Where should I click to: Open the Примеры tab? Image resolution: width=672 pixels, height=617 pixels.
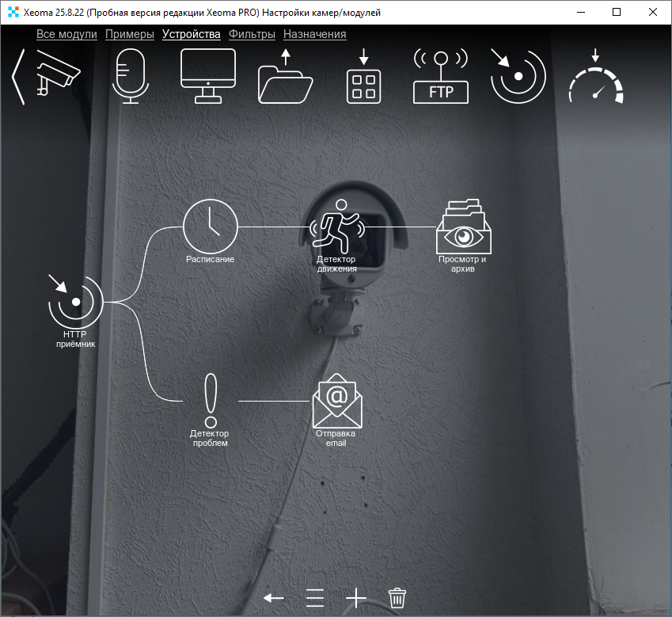tap(130, 34)
